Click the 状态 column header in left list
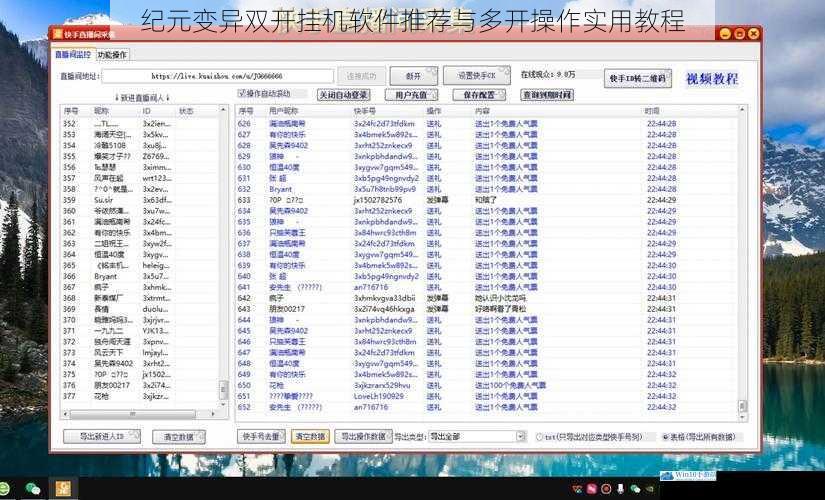 pos(186,111)
